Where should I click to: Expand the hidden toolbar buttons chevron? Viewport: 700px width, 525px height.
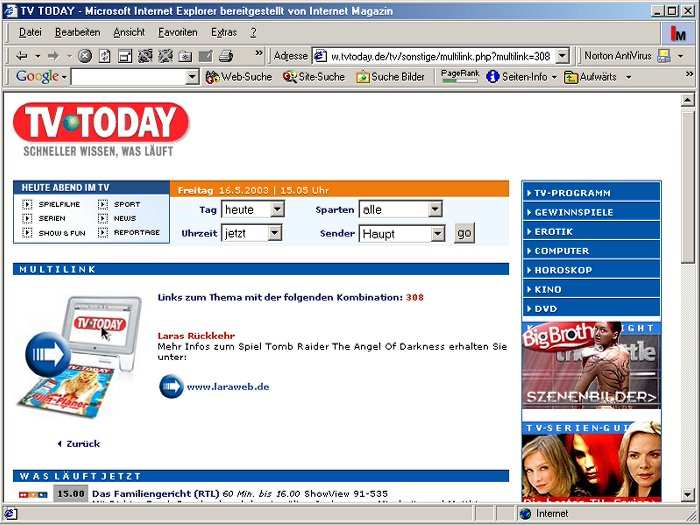click(259, 53)
